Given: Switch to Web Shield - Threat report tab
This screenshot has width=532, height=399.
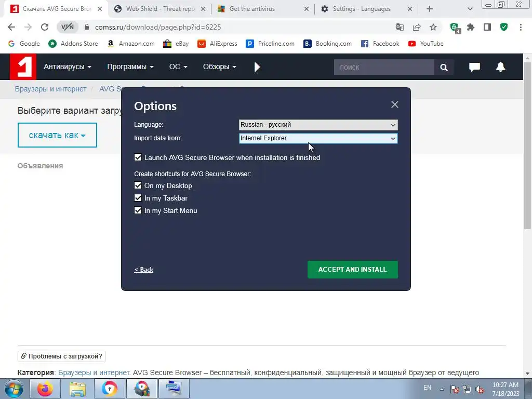Looking at the screenshot, I should pos(160,9).
